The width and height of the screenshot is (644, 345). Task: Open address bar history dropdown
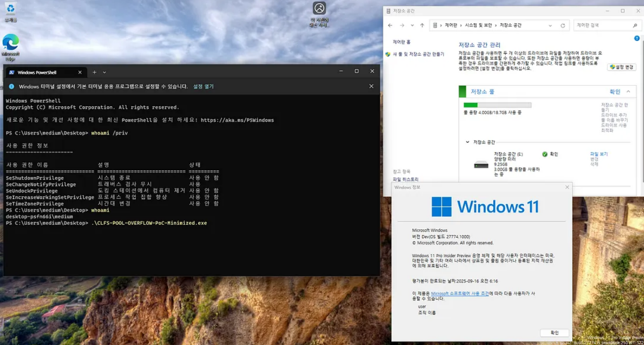click(550, 25)
